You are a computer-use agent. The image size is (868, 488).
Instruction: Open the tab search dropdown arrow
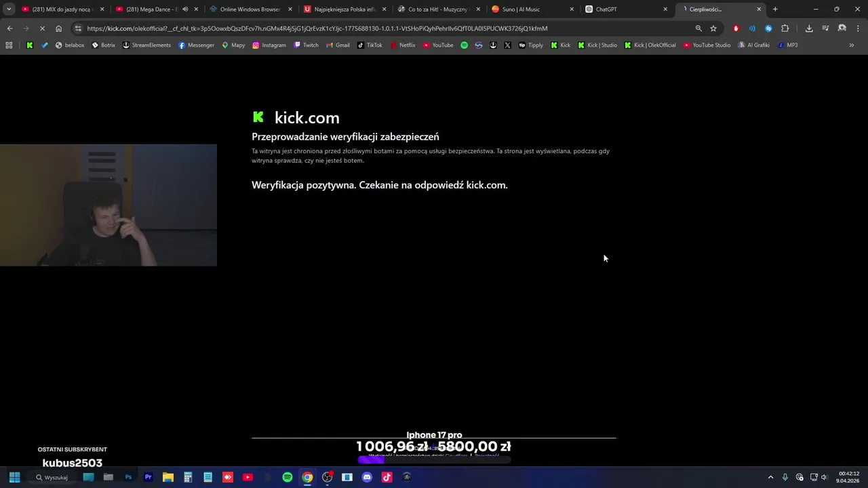pos(9,9)
